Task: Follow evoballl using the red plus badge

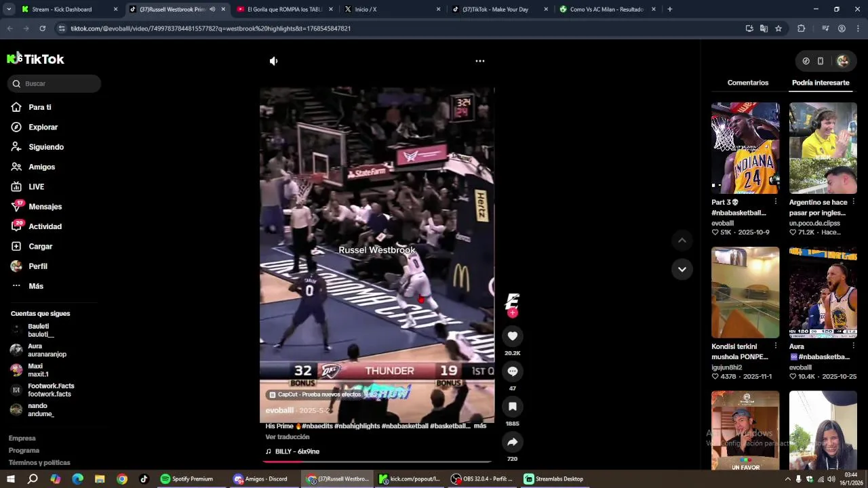Action: [x=513, y=312]
